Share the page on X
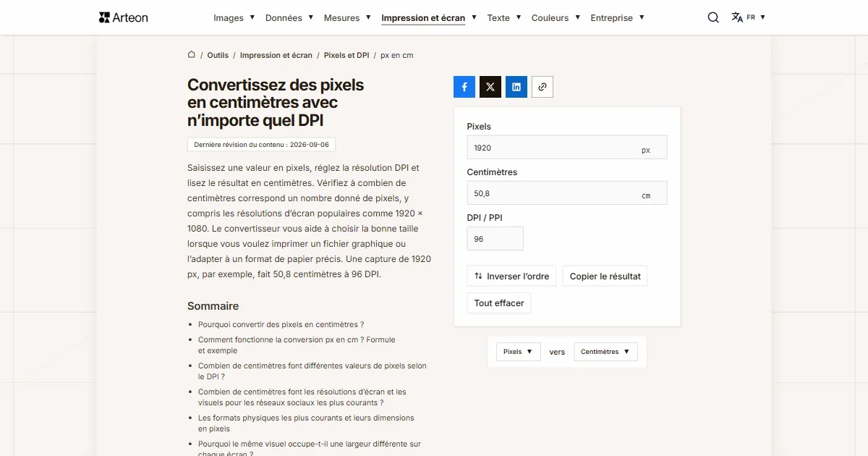Screen dimensions: 868x456 coord(490,87)
